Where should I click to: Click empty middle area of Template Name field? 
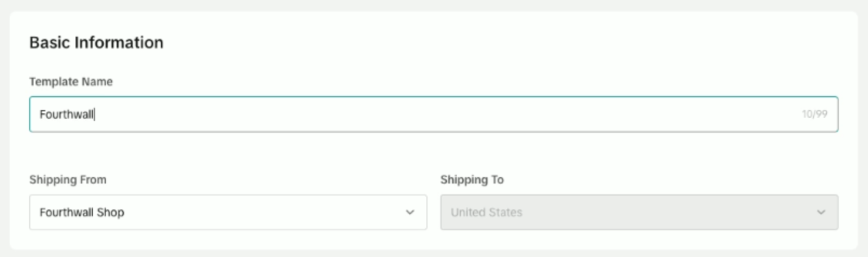click(434, 114)
